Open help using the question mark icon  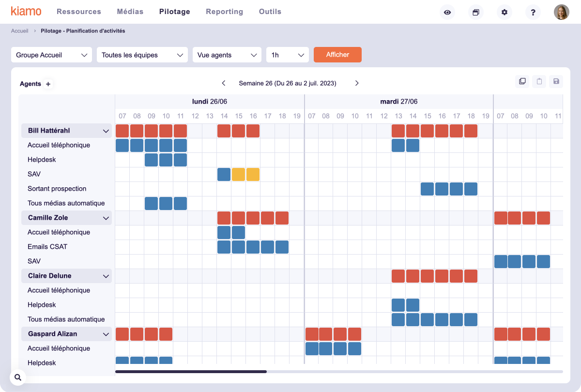533,12
